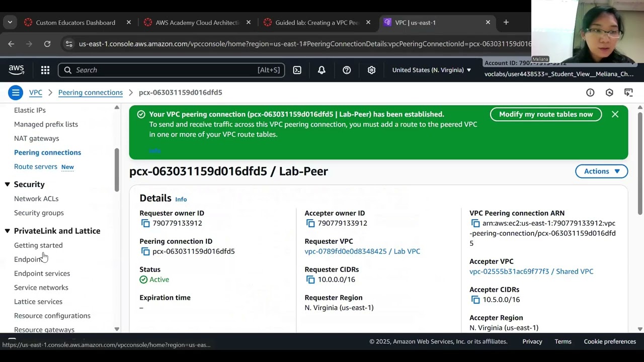Viewport: 644px width, 362px height.
Task: Open the region selector United States (N. Virginia)
Action: (432, 70)
